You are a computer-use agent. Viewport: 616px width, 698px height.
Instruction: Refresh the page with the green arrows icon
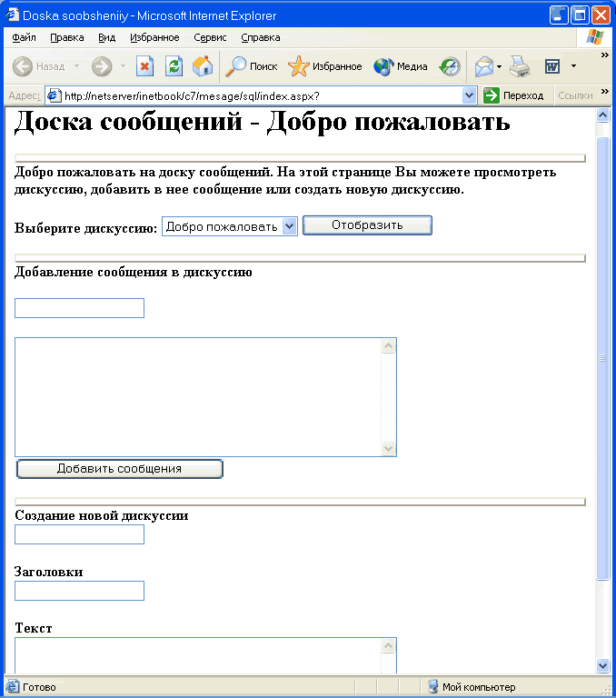174,66
